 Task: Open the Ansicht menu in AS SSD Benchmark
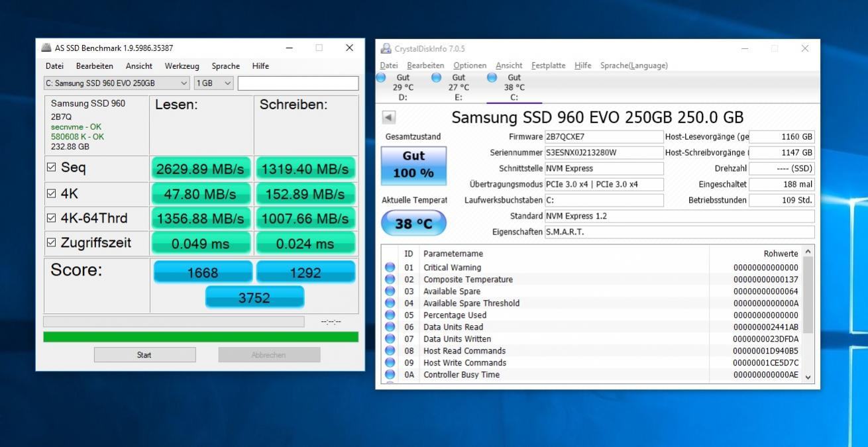click(x=139, y=66)
